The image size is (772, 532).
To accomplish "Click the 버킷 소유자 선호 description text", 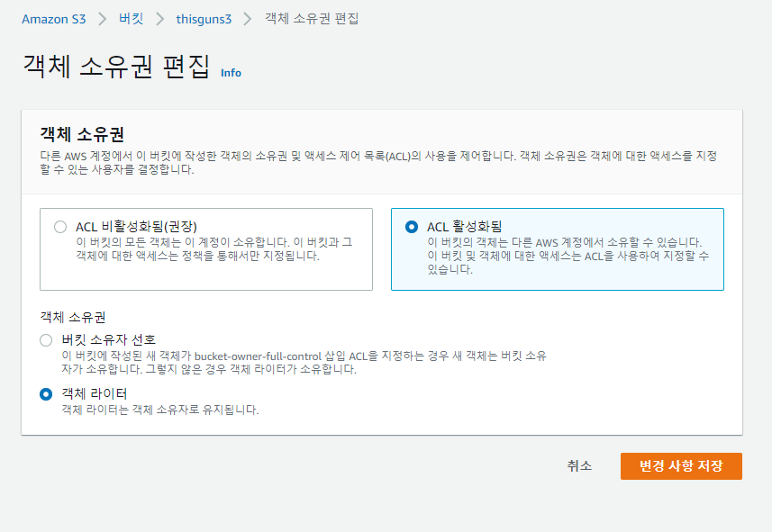I will [304, 363].
